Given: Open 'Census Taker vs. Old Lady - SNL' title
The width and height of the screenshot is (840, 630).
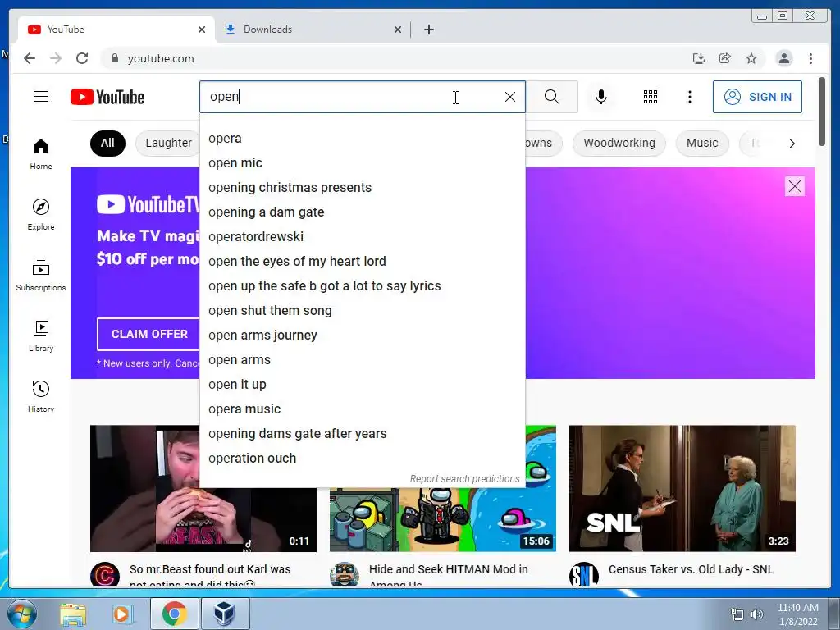Looking at the screenshot, I should coord(691,569).
